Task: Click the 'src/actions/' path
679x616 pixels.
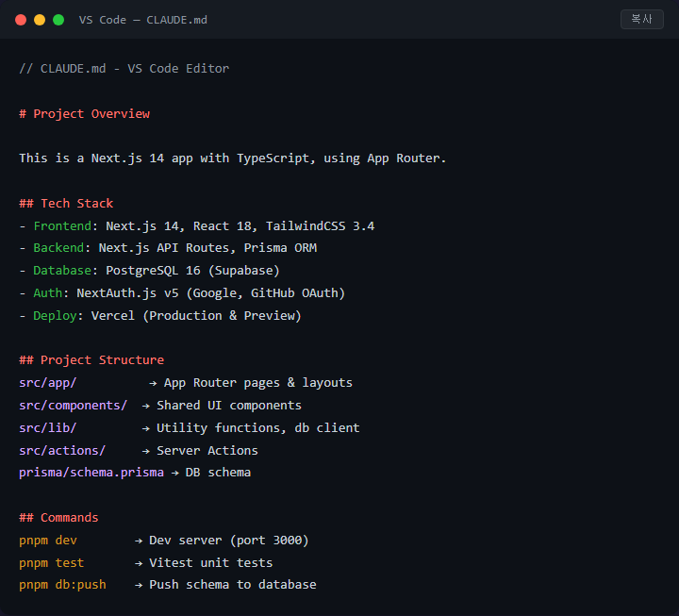Action: point(62,451)
